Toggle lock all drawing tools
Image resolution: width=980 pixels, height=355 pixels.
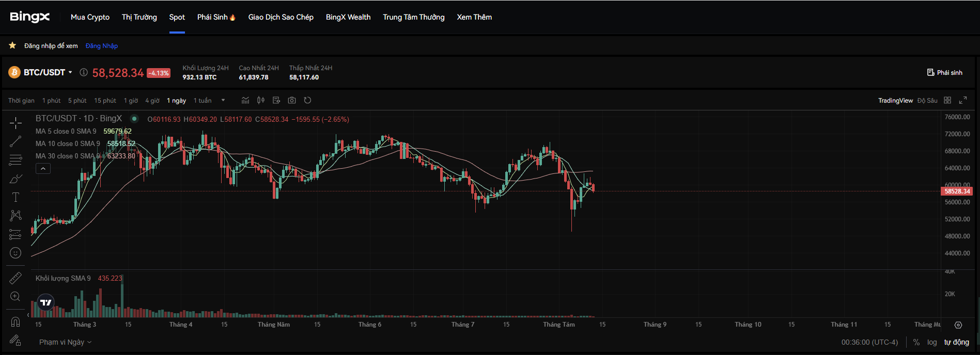point(15,341)
